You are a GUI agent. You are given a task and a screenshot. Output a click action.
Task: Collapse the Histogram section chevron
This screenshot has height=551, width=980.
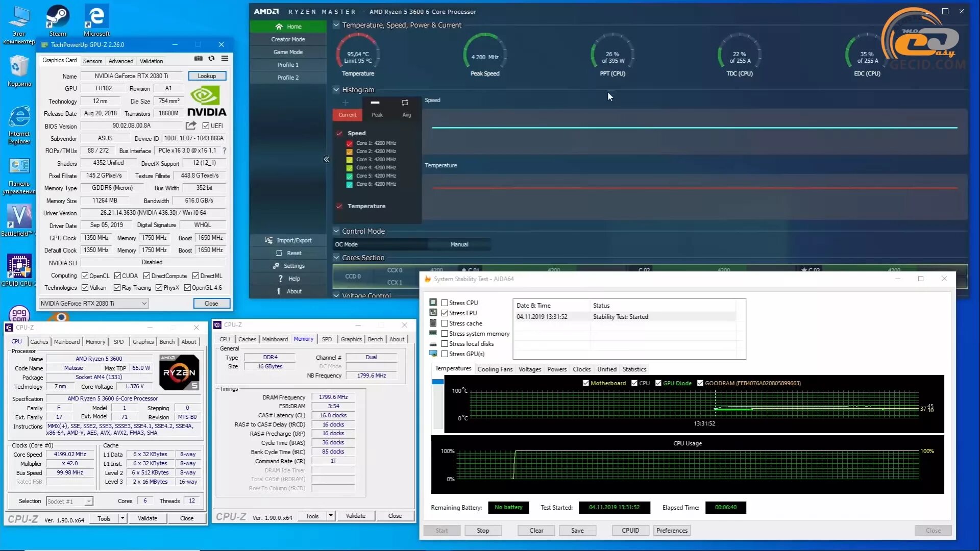tap(336, 90)
